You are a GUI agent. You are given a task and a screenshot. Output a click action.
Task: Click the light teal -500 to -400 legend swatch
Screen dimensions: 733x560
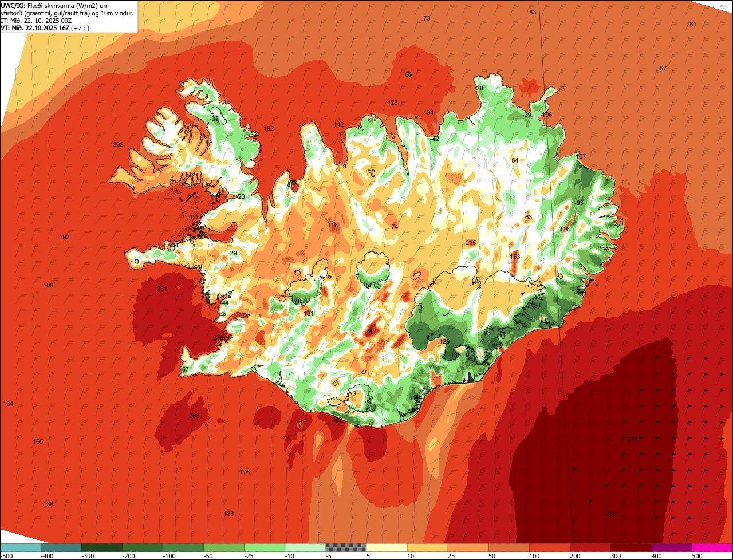point(20,547)
